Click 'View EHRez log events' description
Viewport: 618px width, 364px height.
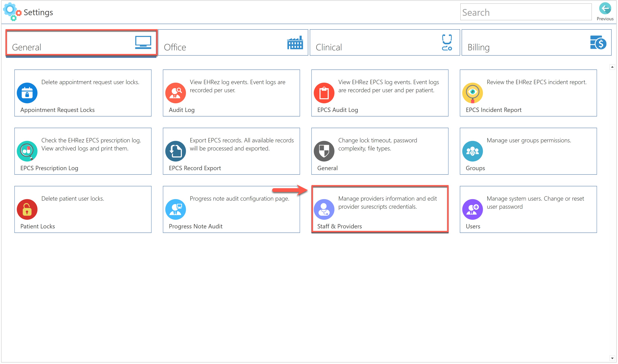[238, 86]
